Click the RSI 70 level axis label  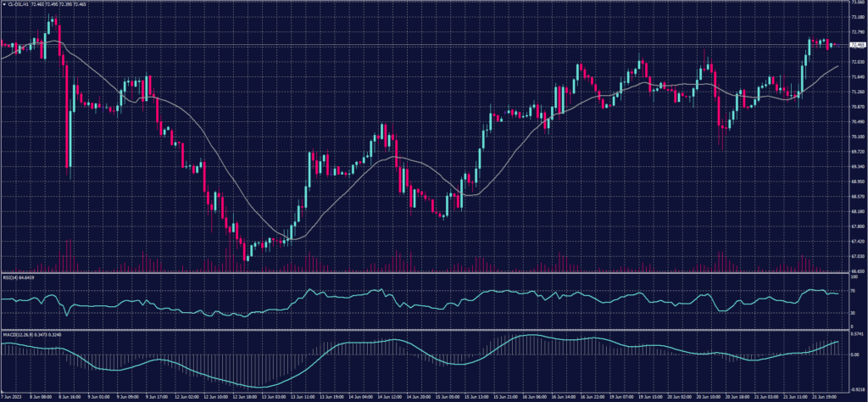[854, 290]
